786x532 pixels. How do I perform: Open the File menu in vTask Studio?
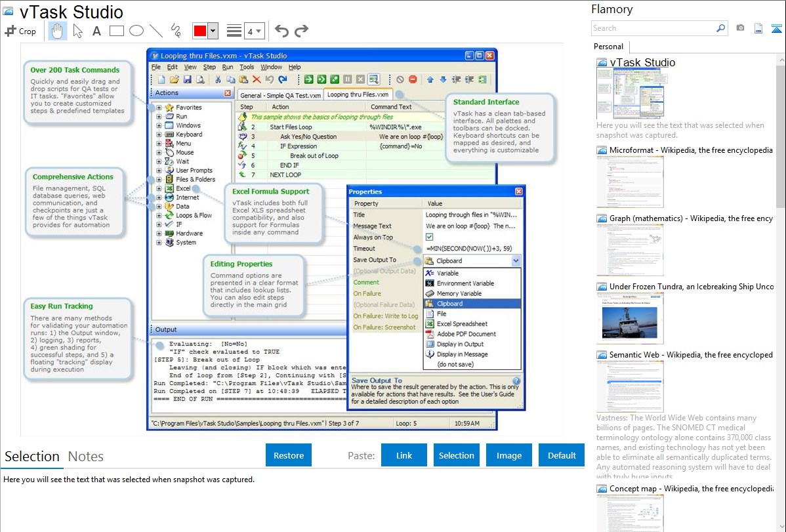point(156,67)
